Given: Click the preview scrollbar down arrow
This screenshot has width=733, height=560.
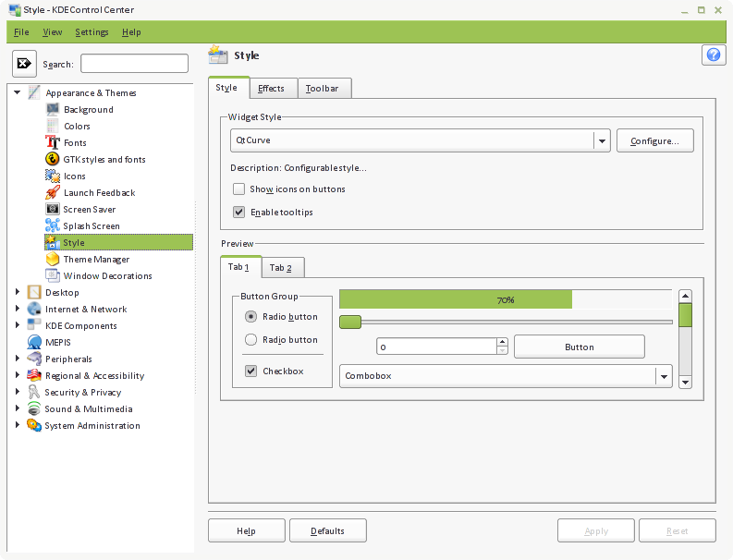Looking at the screenshot, I should [685, 382].
